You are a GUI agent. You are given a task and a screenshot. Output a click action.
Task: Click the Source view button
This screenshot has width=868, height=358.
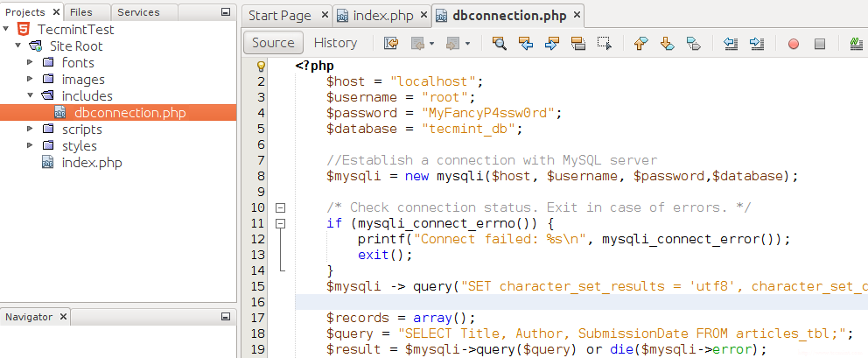coord(273,43)
